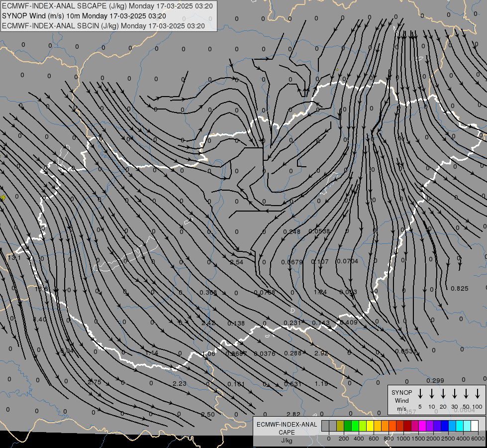
Task: Pick the dark green CAPE swatch
Action: point(348,426)
